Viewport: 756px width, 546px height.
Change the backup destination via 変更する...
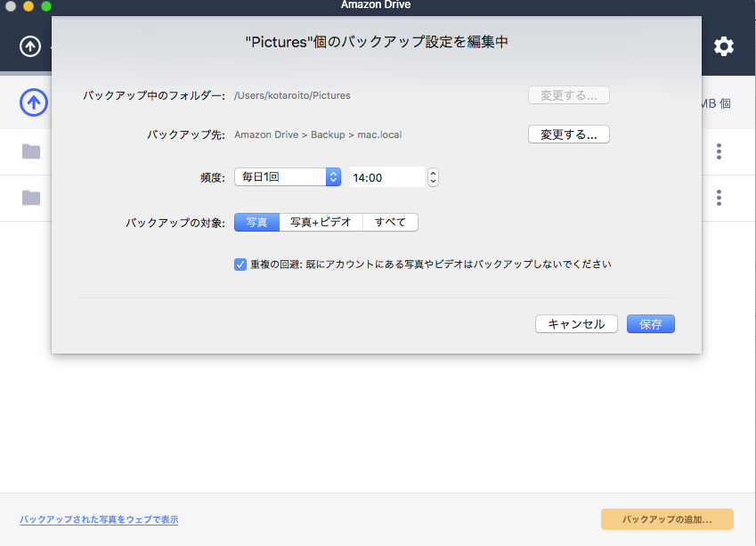(568, 134)
